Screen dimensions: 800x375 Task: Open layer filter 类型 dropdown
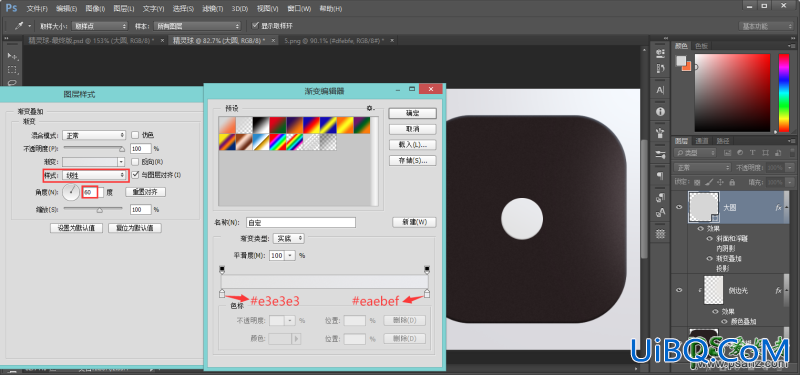696,153
